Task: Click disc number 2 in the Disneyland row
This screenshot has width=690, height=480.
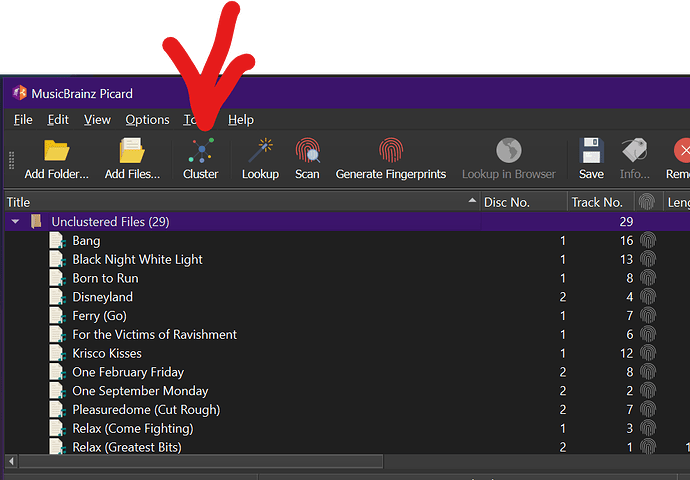Action: [x=562, y=297]
